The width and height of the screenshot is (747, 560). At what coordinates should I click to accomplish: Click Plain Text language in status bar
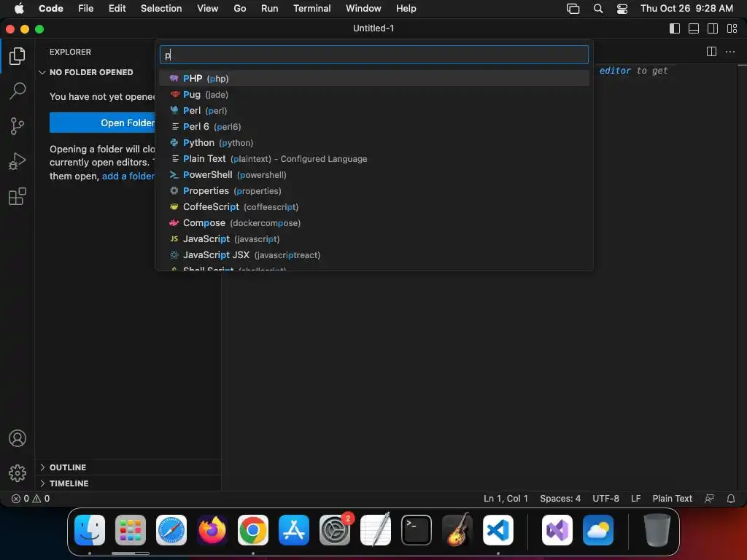tap(672, 499)
